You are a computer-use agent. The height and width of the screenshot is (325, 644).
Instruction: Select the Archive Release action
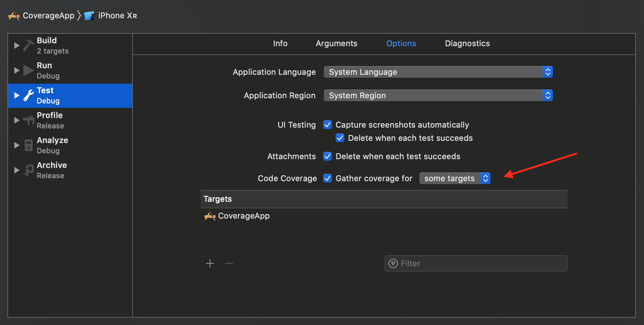click(x=70, y=170)
